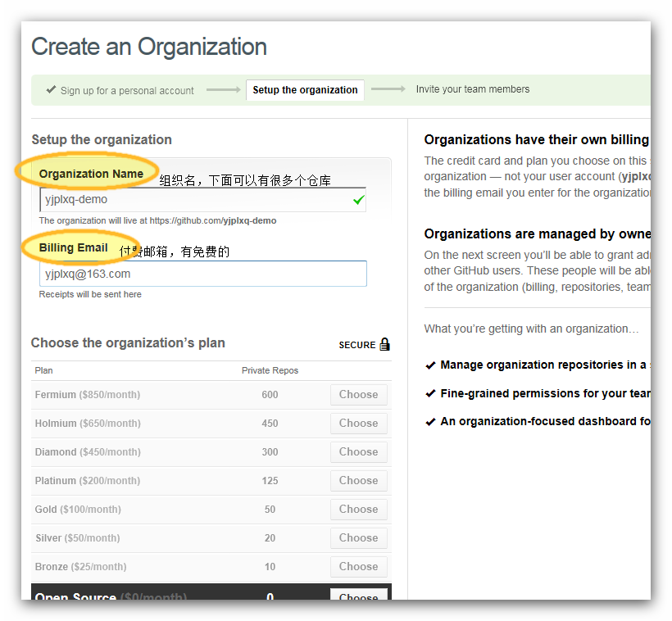Screen dimensions: 672x621
Task: Click the 600 private repos value
Action: click(x=270, y=395)
